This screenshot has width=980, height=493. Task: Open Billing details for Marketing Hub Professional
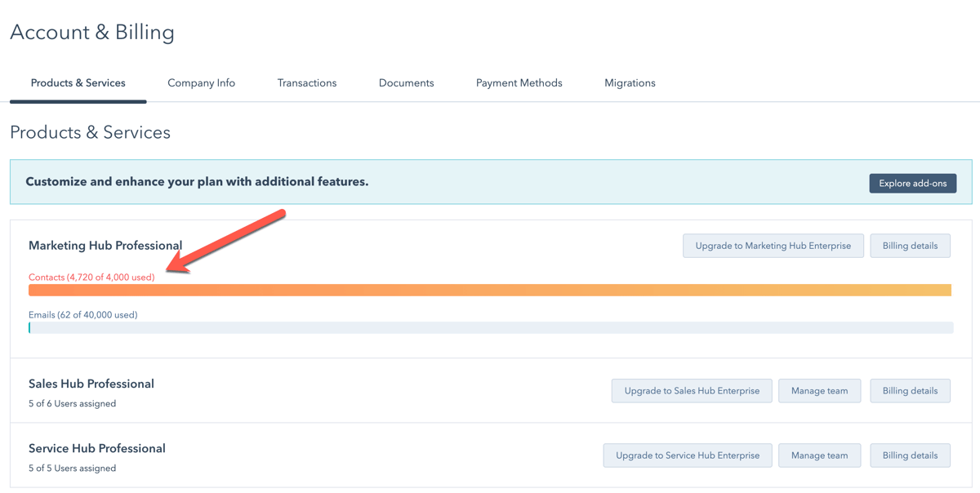point(910,245)
